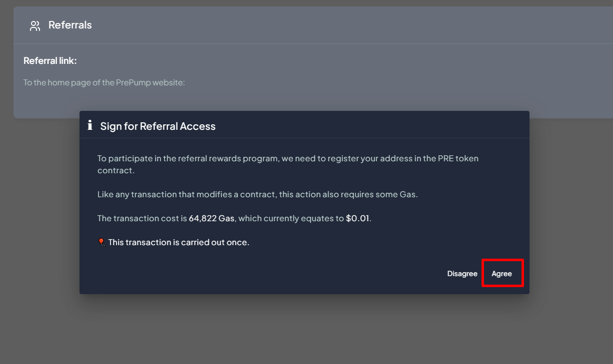
Task: Click "This transaction is carried out once" note
Action: click(x=178, y=242)
